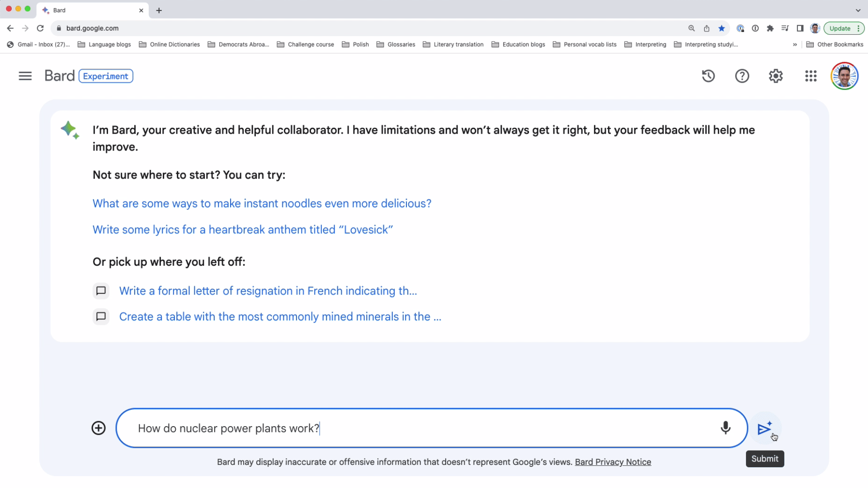Viewport: 868px width, 488px height.
Task: Click the browser back arrow
Action: pos(10,28)
